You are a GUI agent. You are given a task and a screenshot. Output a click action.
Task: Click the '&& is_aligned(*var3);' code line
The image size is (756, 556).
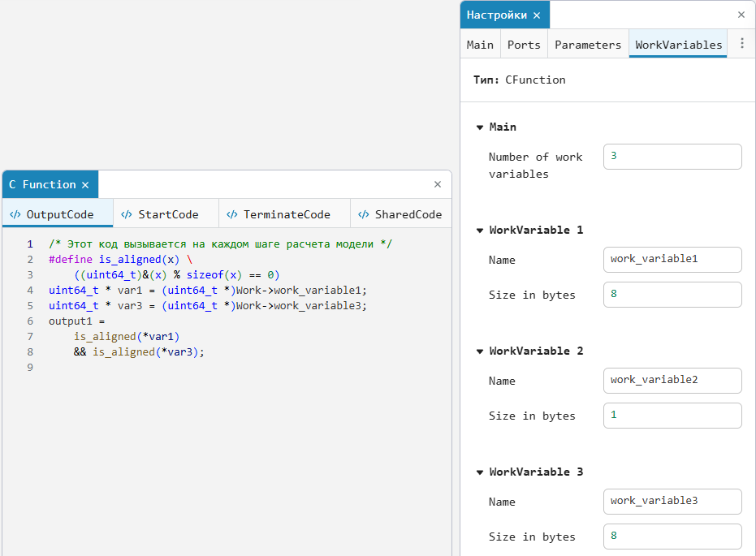139,351
